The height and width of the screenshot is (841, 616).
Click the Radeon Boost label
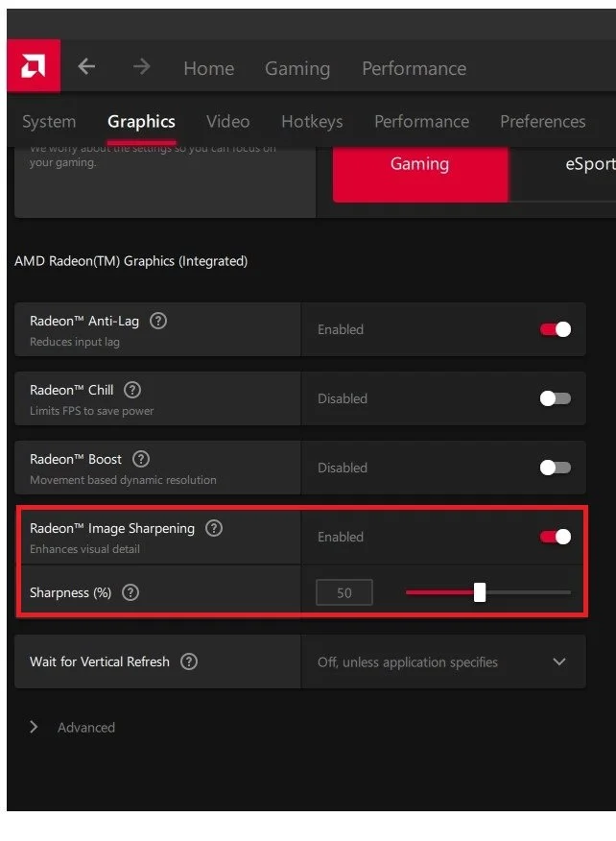(x=76, y=459)
